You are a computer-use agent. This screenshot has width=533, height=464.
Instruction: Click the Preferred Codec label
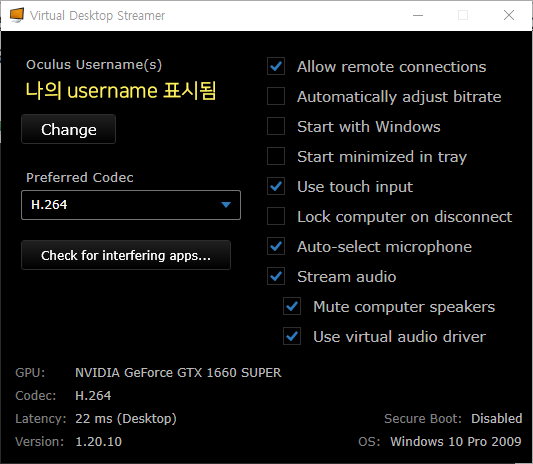coord(80,177)
